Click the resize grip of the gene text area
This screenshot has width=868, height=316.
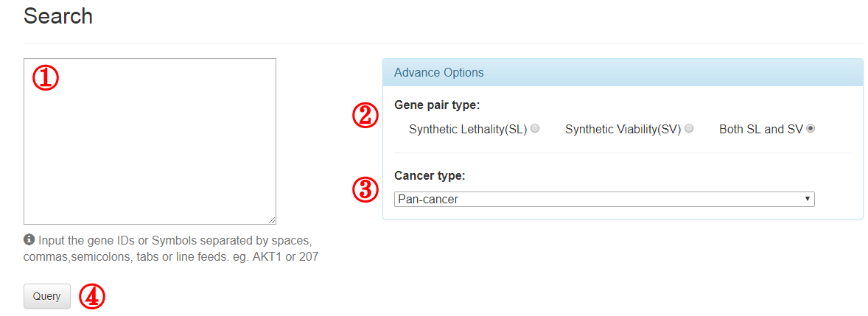[x=272, y=220]
